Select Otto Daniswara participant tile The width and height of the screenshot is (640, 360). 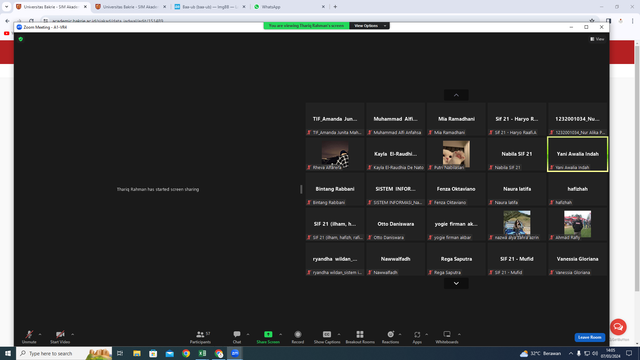pyautogui.click(x=396, y=224)
